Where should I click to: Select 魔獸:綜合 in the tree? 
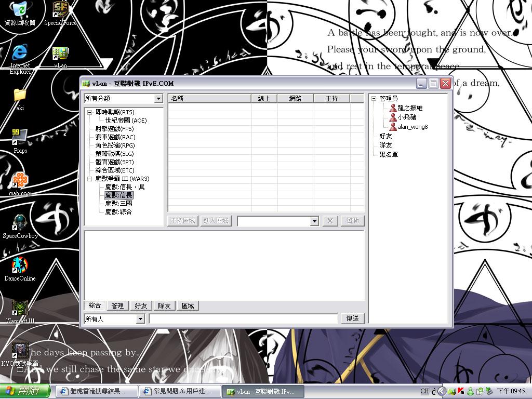pyautogui.click(x=119, y=212)
